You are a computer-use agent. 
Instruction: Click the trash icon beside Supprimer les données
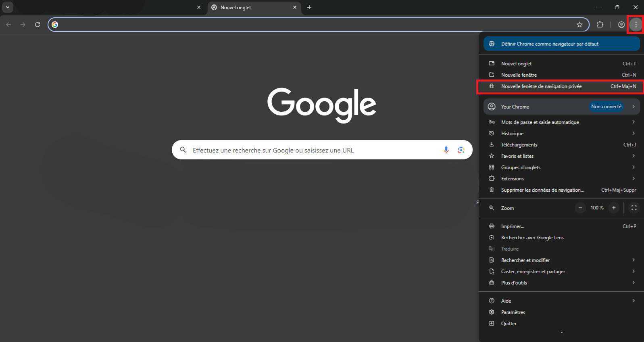click(492, 190)
